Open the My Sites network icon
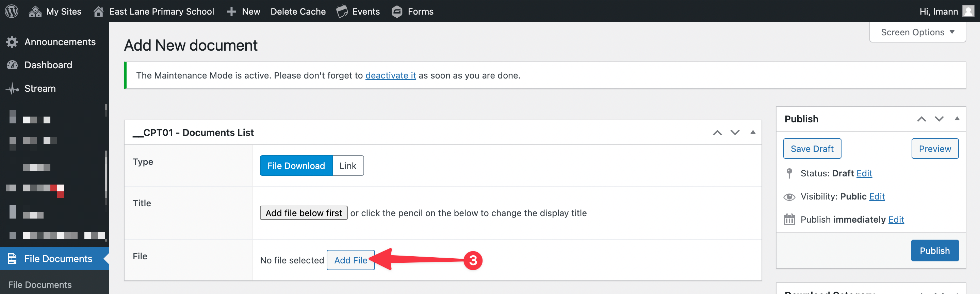Image resolution: width=980 pixels, height=294 pixels. click(35, 12)
